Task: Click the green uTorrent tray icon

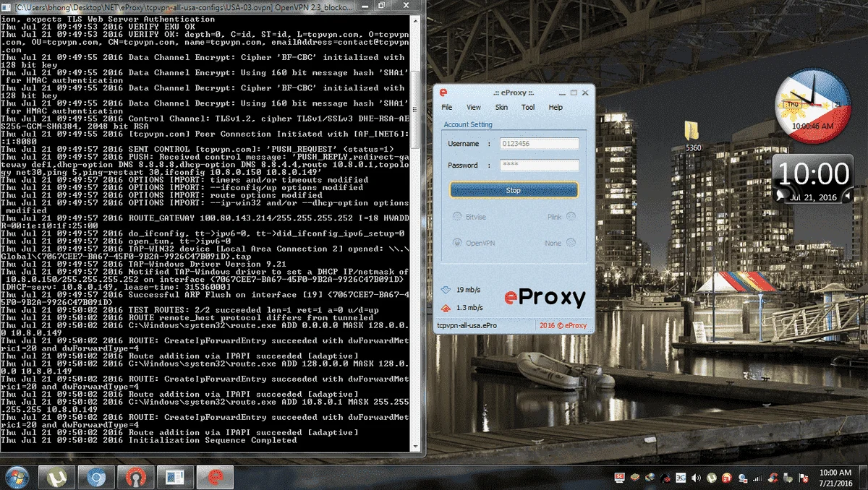Action: pyautogui.click(x=710, y=477)
